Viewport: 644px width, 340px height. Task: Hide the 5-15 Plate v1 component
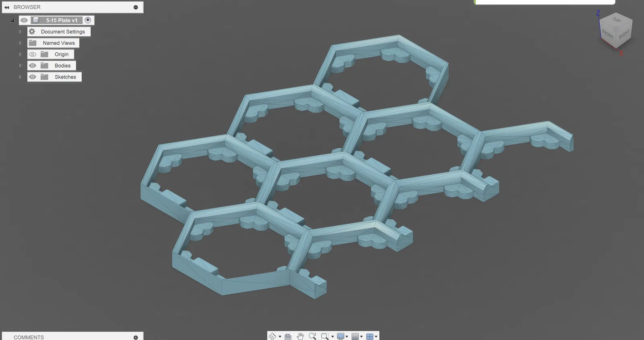click(x=24, y=20)
